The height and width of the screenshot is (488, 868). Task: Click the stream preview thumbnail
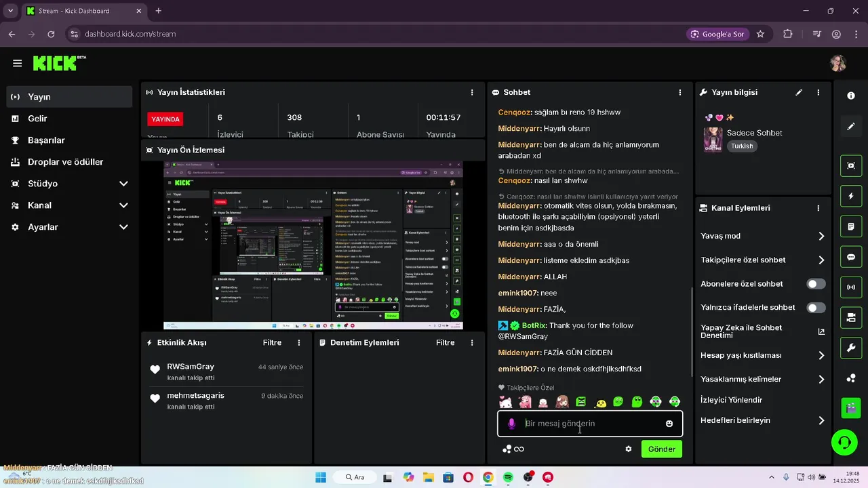pyautogui.click(x=313, y=245)
